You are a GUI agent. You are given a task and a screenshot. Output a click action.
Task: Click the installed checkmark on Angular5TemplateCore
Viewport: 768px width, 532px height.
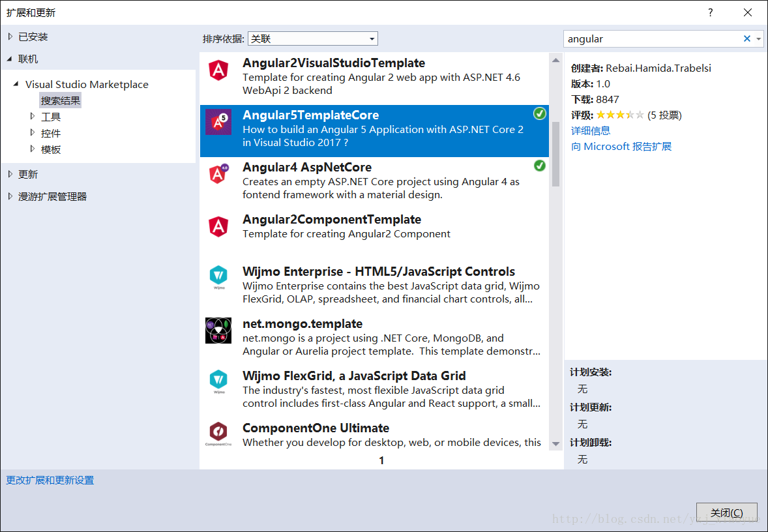[x=540, y=113]
